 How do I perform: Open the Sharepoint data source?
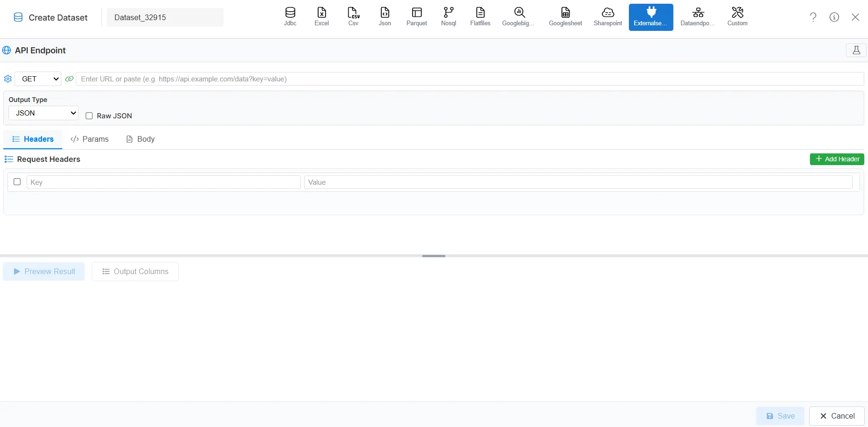click(607, 17)
